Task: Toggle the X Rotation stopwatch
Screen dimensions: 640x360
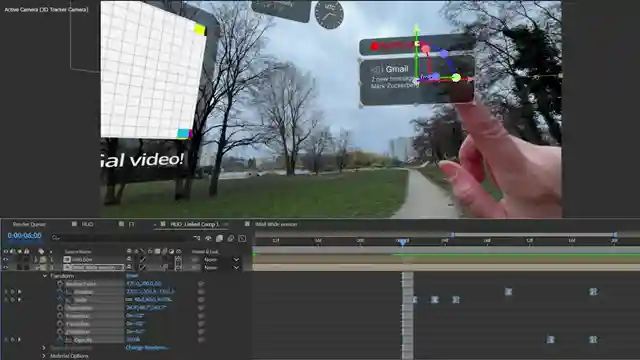Action: pos(60,316)
